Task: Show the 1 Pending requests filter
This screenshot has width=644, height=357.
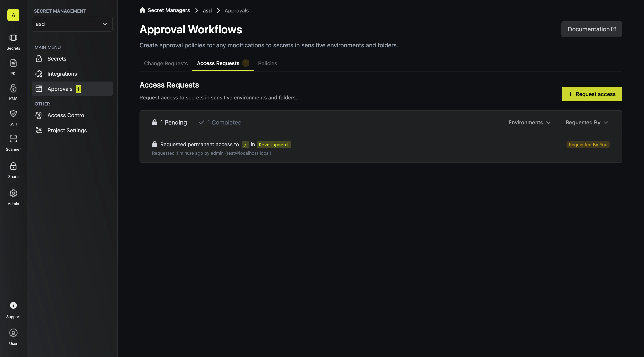Action: [x=169, y=122]
